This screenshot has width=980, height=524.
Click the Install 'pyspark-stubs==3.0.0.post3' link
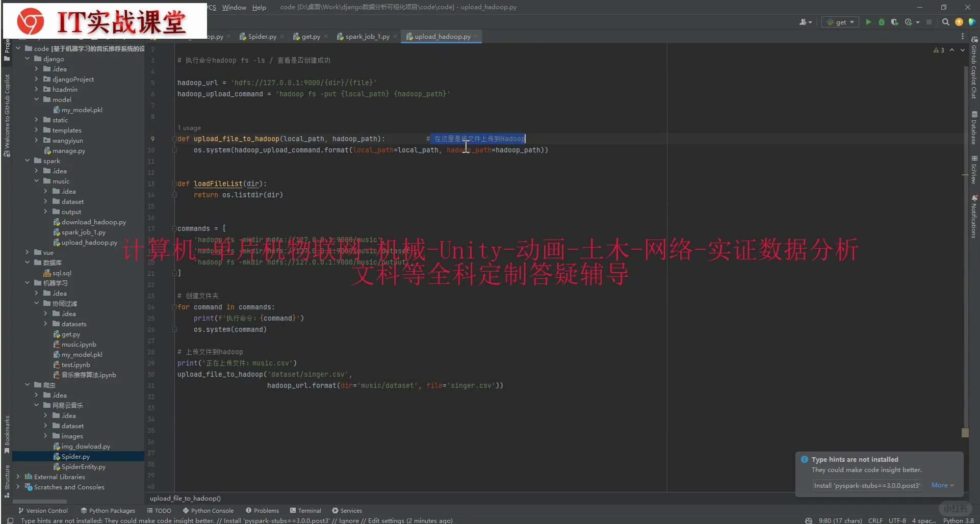tap(867, 486)
